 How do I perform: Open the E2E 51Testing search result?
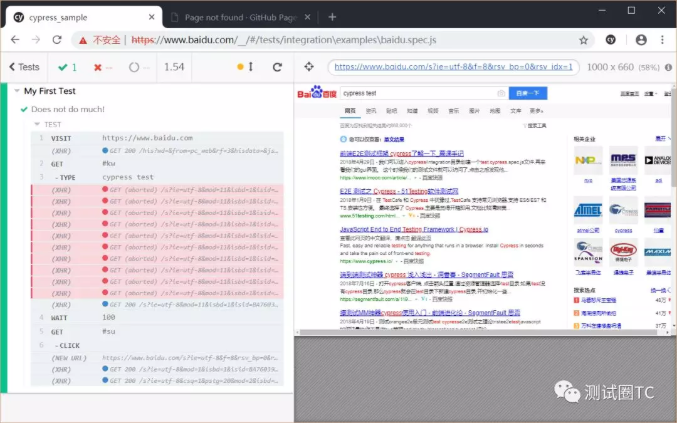coord(399,191)
